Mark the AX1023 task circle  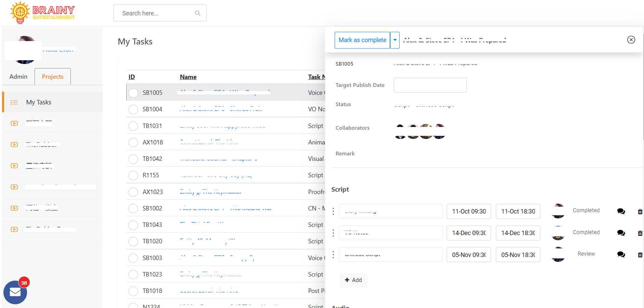tap(133, 192)
